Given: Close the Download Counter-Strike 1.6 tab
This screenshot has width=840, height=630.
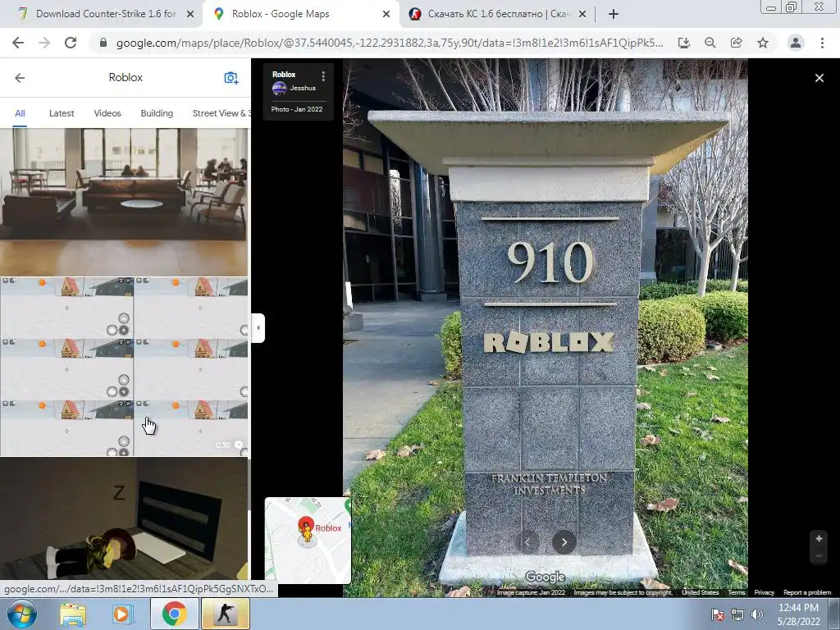Looking at the screenshot, I should pos(190,15).
